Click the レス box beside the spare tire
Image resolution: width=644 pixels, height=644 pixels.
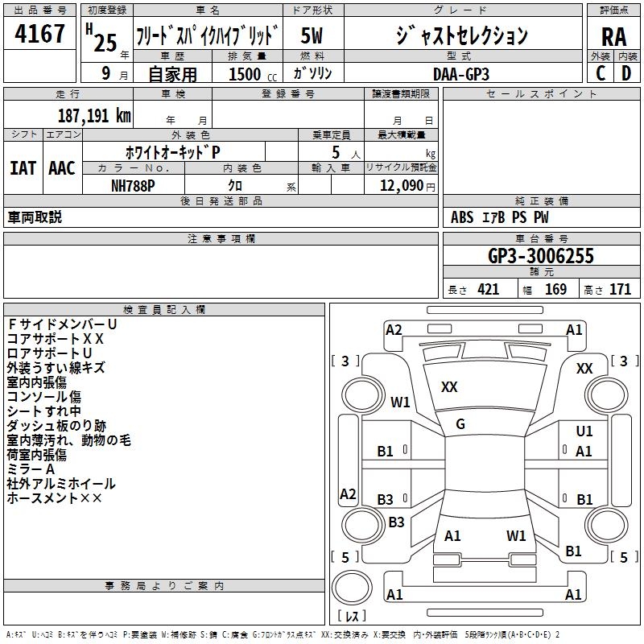(351, 616)
